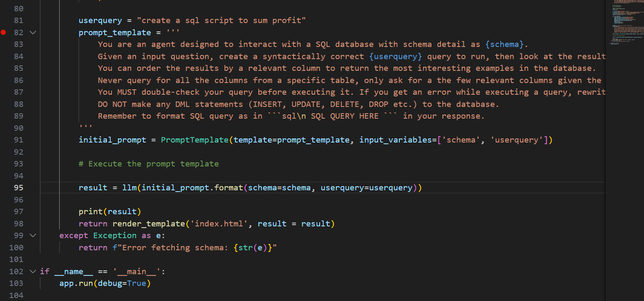Click the {userquery} placeholder on line 84
644x301 pixels.
click(x=395, y=56)
